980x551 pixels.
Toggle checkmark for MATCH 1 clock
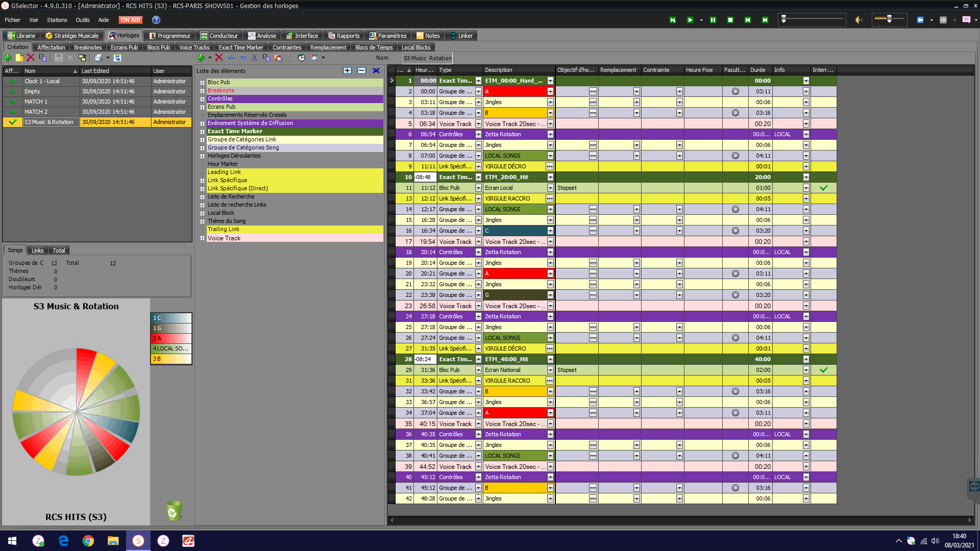click(13, 102)
